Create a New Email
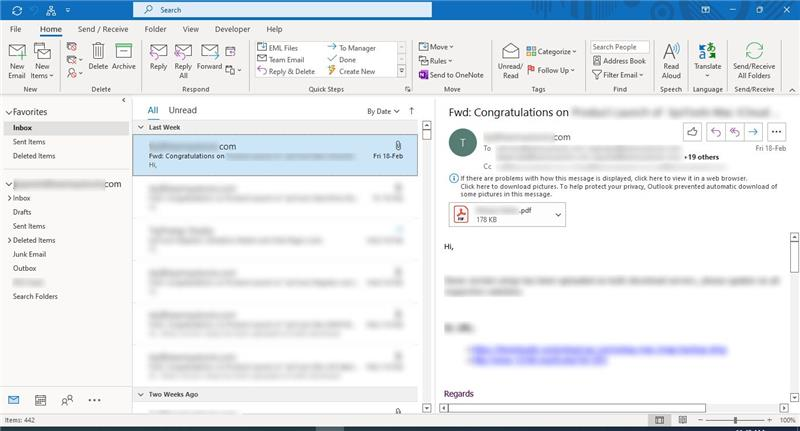The height and width of the screenshot is (431, 800). tap(17, 61)
